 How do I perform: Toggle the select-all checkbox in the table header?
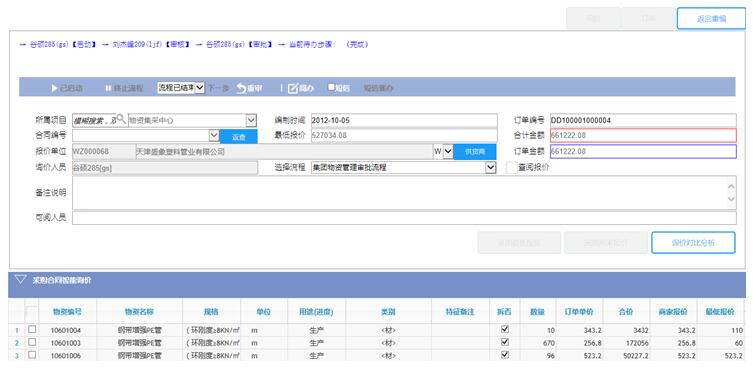(32, 312)
